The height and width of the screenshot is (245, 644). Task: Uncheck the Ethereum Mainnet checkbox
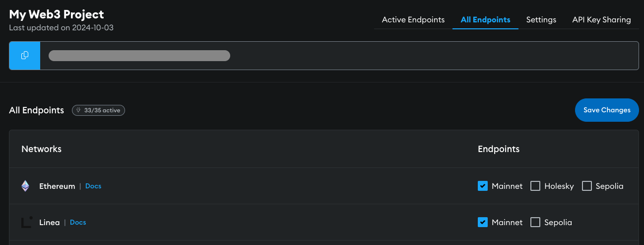point(482,186)
